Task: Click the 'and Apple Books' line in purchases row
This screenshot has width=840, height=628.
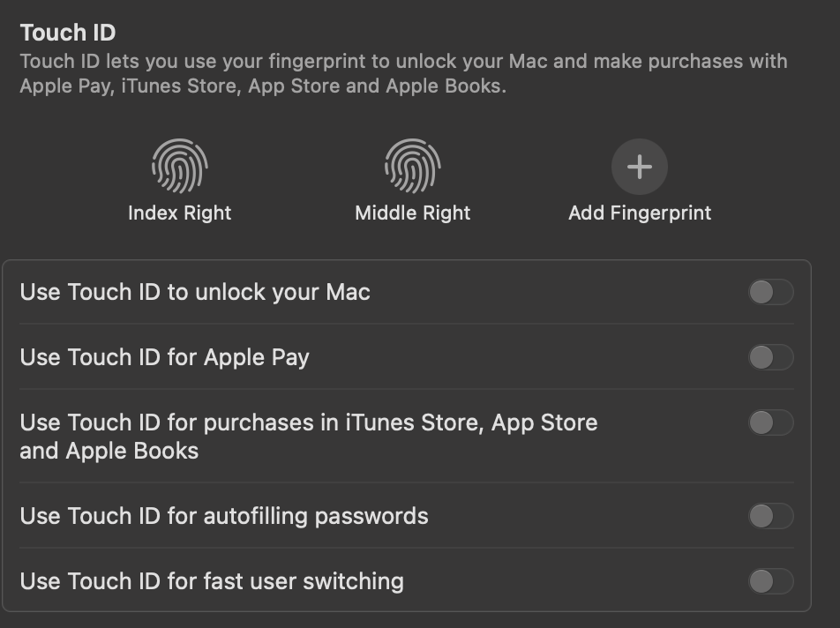Action: pyautogui.click(x=109, y=451)
